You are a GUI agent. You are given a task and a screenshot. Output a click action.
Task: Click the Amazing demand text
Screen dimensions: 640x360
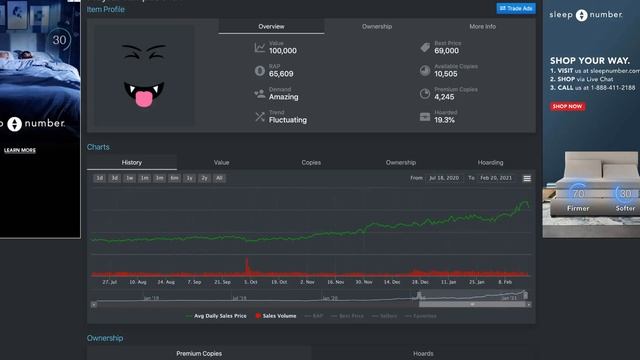tap(284, 97)
